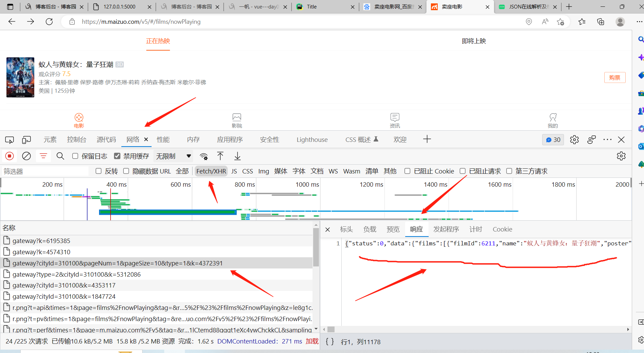Click the response pane horizontal scrollbar
644x353 pixels.
click(x=331, y=329)
